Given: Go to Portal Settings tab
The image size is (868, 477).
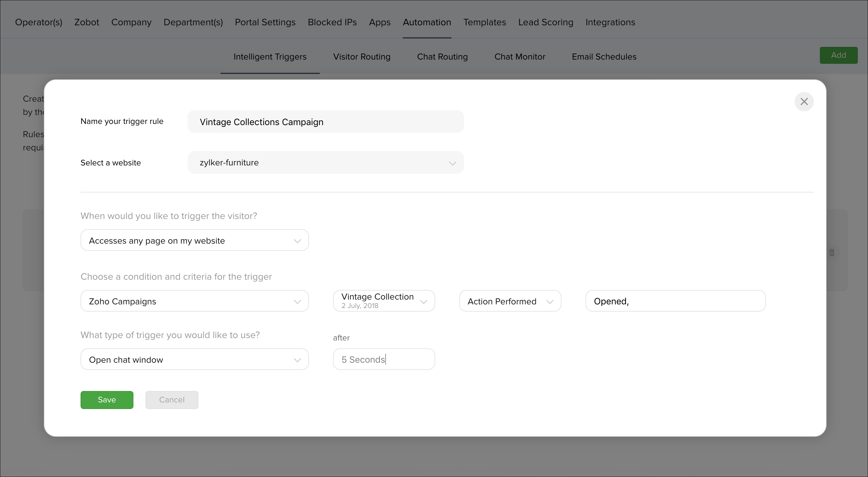Looking at the screenshot, I should pos(265,22).
